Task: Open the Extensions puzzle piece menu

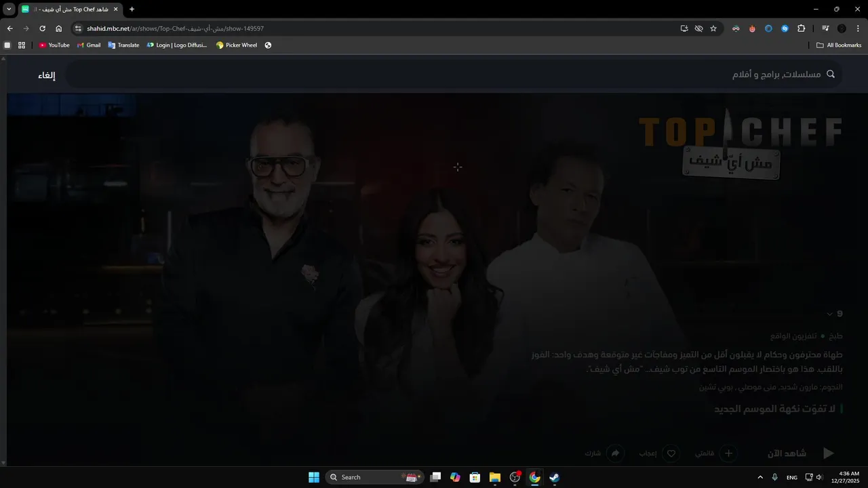Action: [x=802, y=28]
